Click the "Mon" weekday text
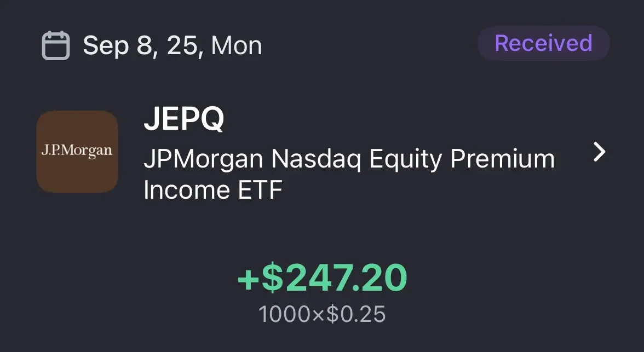 point(237,46)
